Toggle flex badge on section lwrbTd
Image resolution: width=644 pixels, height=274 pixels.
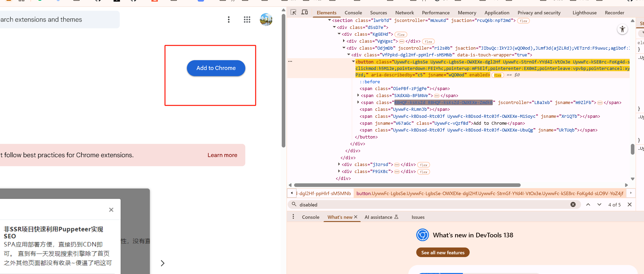[523, 21]
